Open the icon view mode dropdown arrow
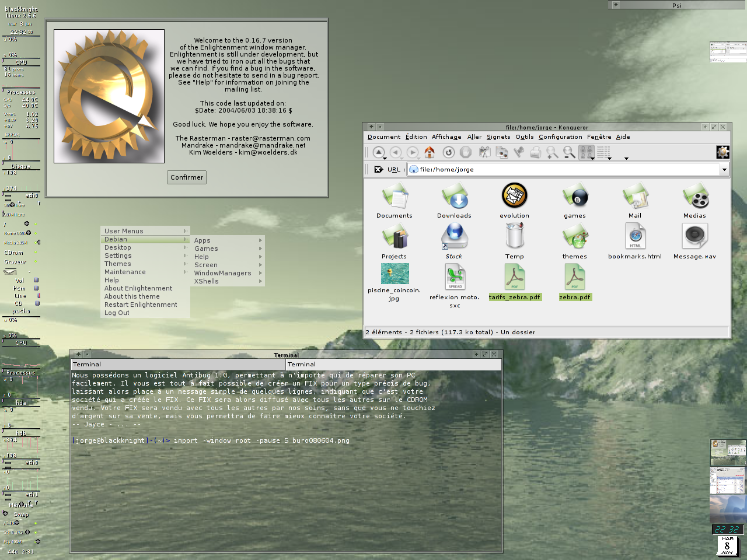747x560 pixels. 592,159
